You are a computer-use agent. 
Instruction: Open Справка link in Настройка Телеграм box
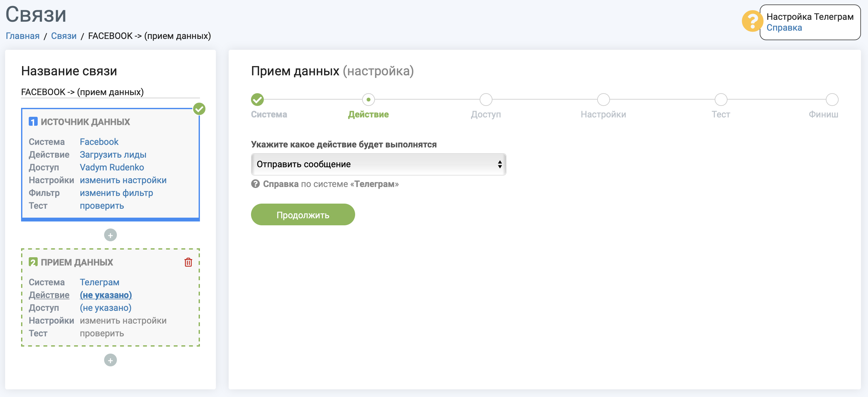pos(784,28)
